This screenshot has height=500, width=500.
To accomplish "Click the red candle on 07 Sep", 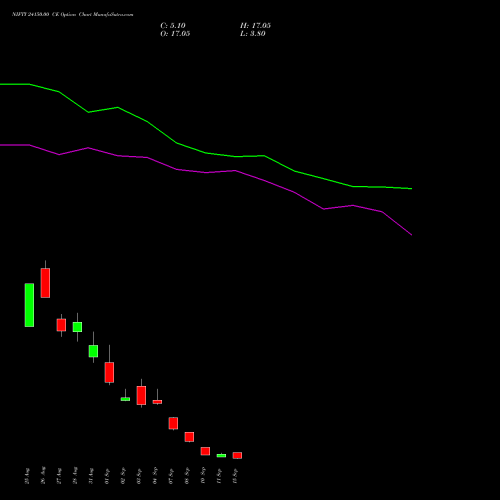I will click(x=173, y=423).
